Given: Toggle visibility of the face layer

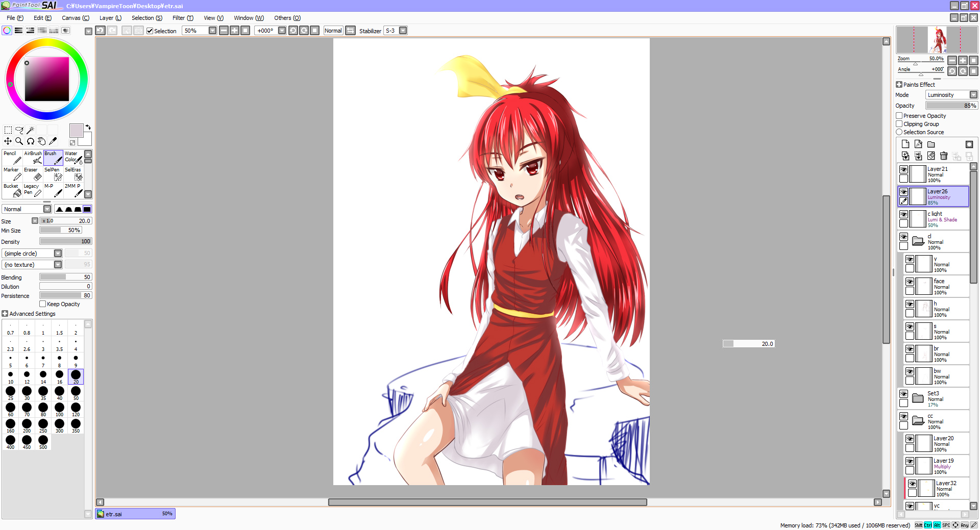Looking at the screenshot, I should tap(910, 282).
